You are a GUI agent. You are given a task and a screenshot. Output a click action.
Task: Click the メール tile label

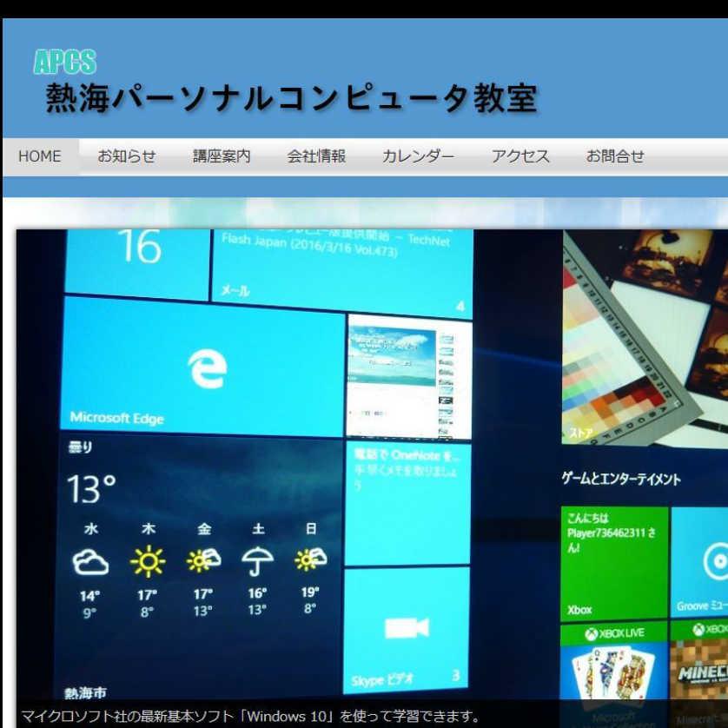click(x=235, y=291)
